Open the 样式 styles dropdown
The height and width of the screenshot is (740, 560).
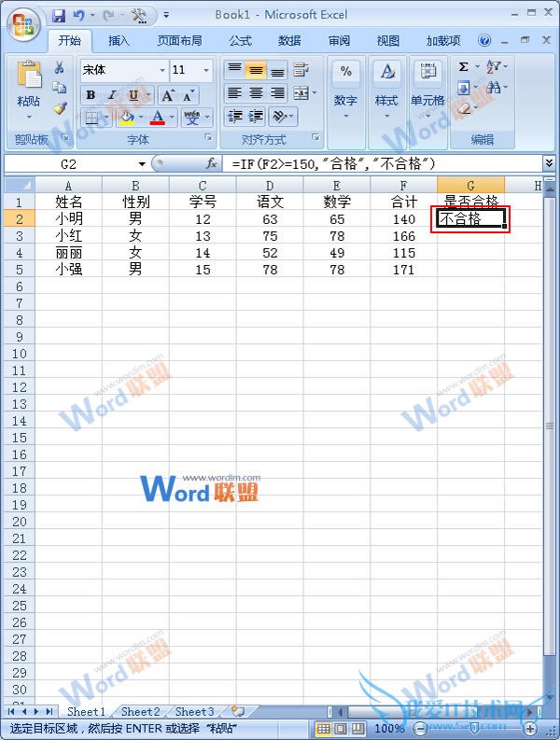click(386, 88)
